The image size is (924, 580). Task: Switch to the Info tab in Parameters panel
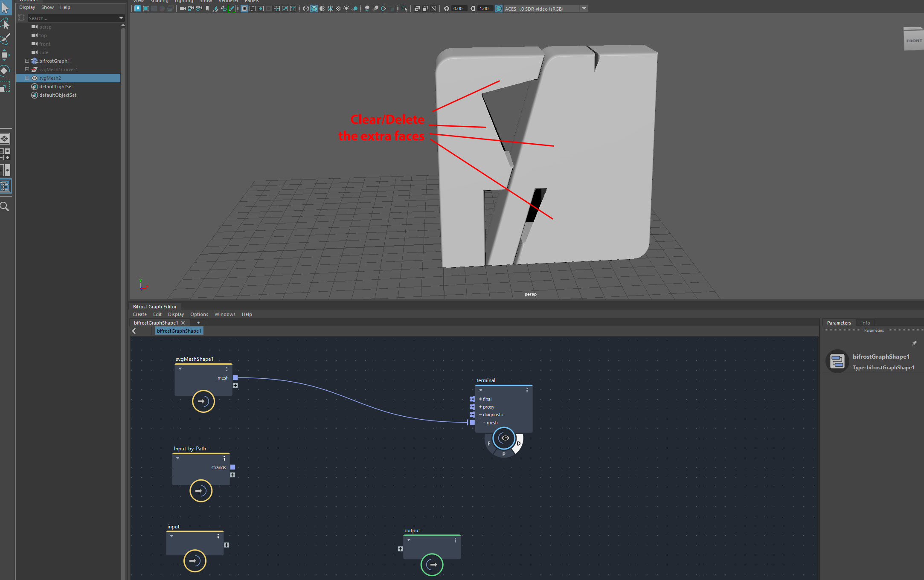(x=866, y=323)
